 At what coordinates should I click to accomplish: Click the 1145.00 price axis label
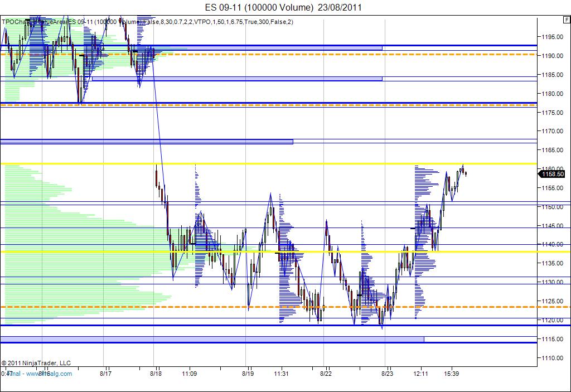tap(553, 226)
